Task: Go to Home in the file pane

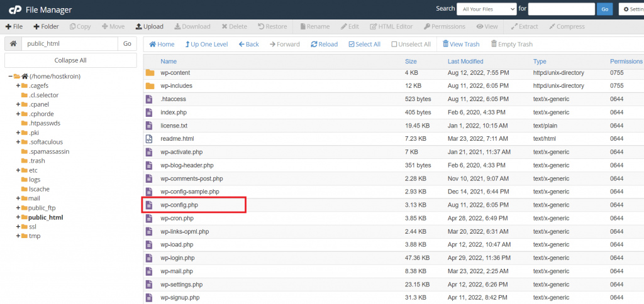Action: pyautogui.click(x=162, y=45)
